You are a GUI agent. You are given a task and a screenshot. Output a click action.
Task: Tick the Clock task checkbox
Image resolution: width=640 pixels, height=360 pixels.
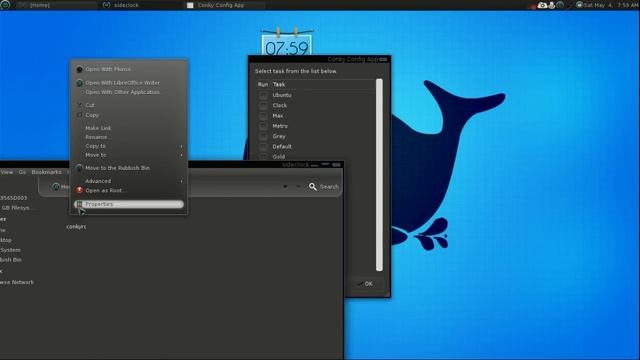point(263,105)
